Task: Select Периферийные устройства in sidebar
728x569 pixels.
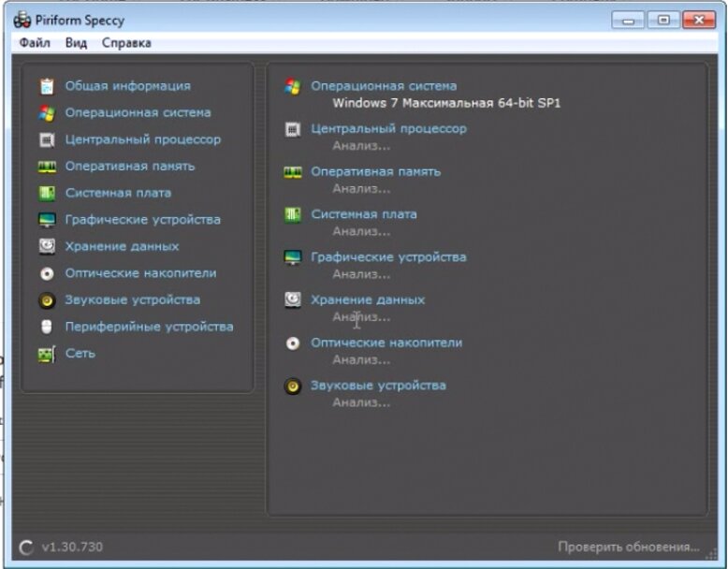Action: pyautogui.click(x=149, y=327)
